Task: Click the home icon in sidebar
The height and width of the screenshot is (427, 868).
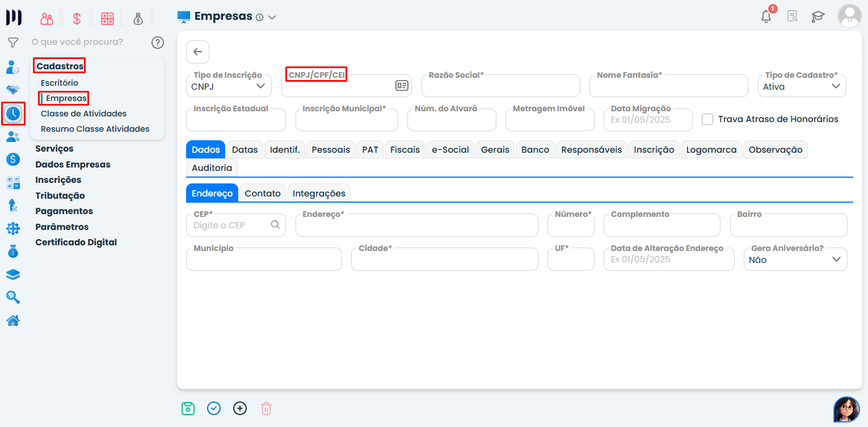Action: [x=13, y=321]
